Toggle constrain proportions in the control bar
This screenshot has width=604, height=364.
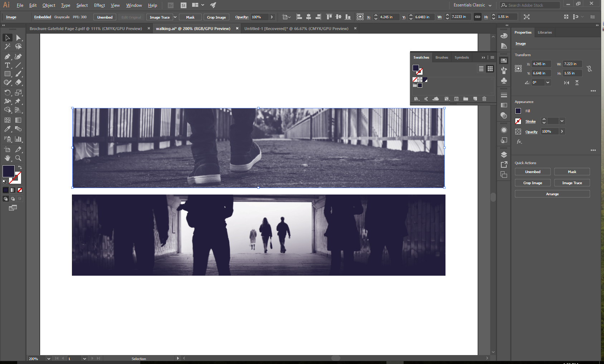click(477, 17)
